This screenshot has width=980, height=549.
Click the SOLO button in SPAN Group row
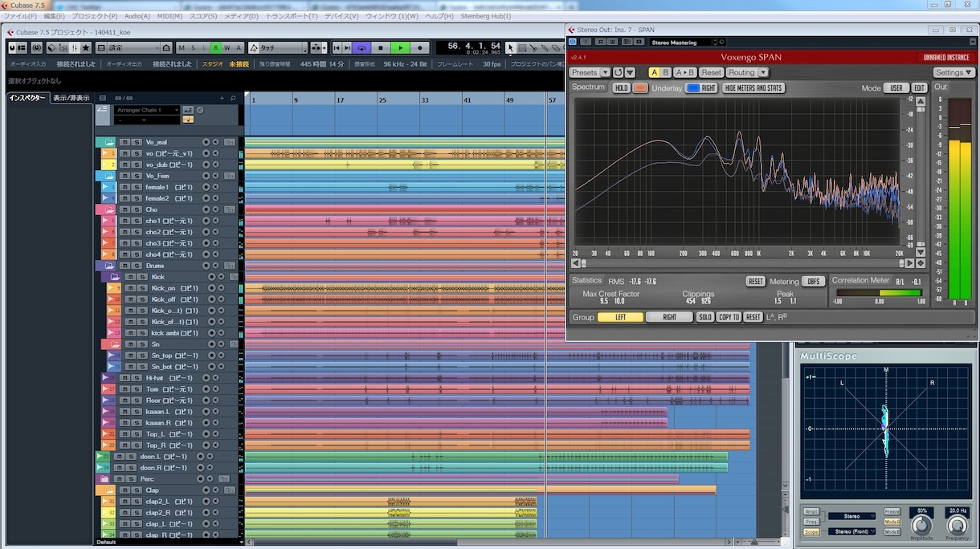[705, 317]
